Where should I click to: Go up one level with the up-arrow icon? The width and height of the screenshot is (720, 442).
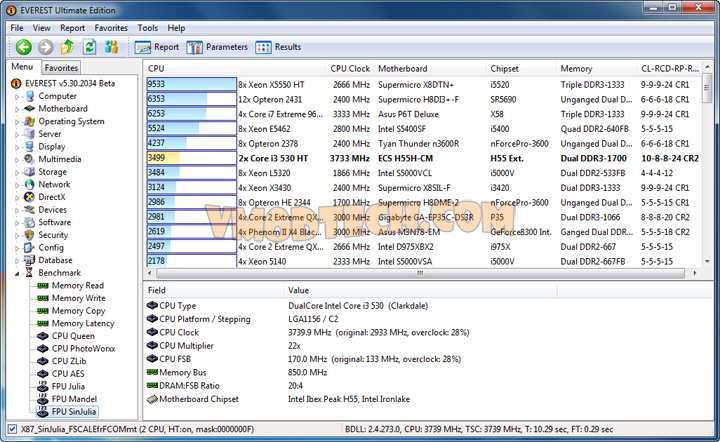tap(68, 47)
